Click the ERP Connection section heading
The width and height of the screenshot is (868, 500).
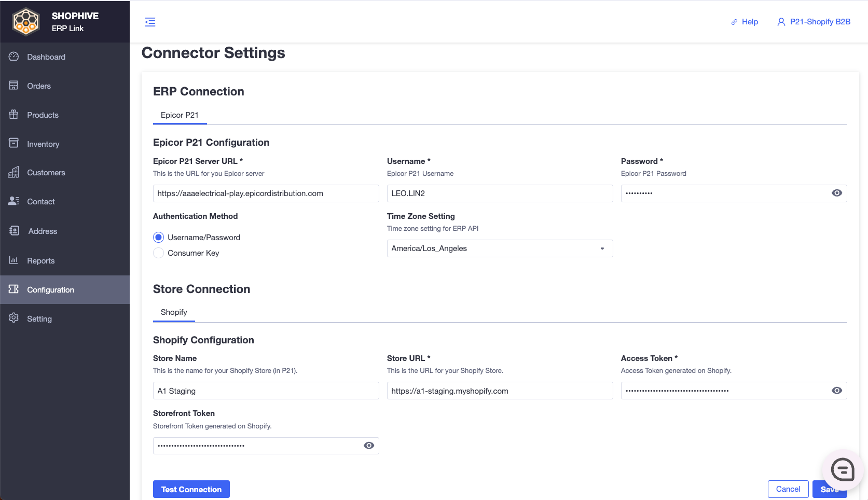198,91
